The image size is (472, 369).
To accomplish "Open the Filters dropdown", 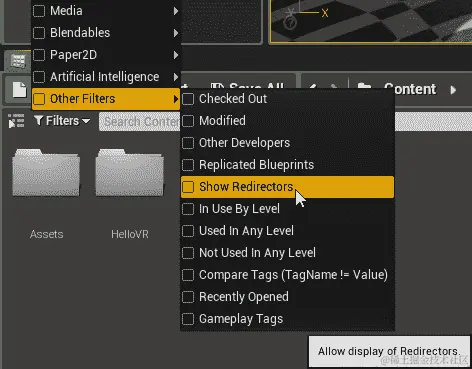I will click(62, 121).
